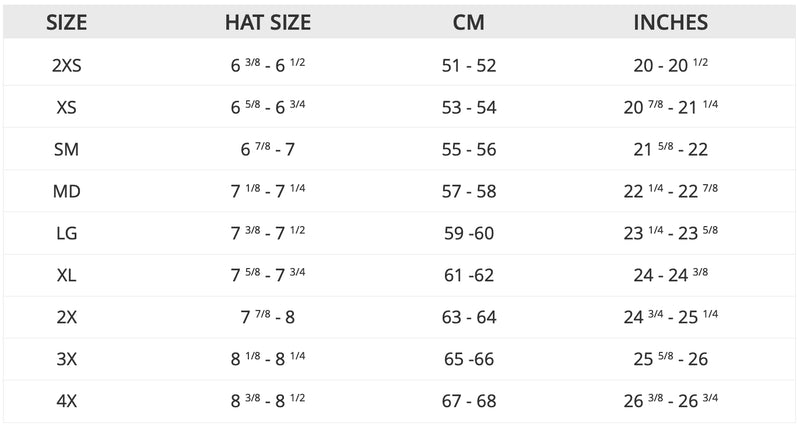Pick the 2X size label
Viewport: 800px width, 427px height.
(x=67, y=318)
